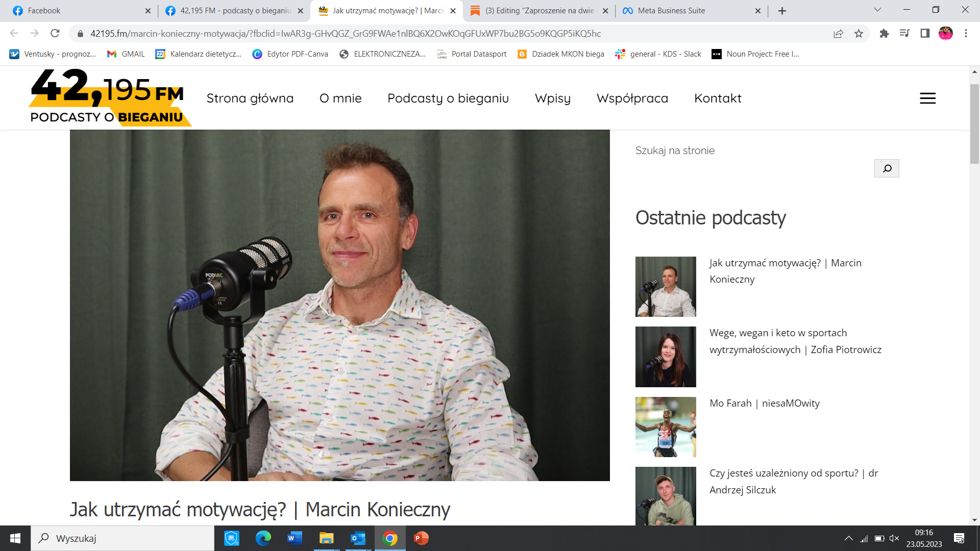980x551 pixels.
Task: Show hidden system tray icons
Action: click(x=848, y=538)
